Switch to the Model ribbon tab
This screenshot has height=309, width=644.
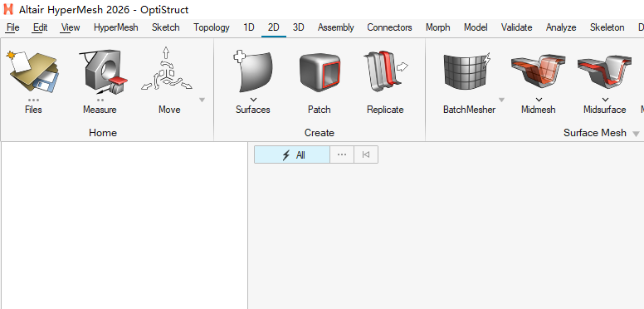[x=476, y=27]
